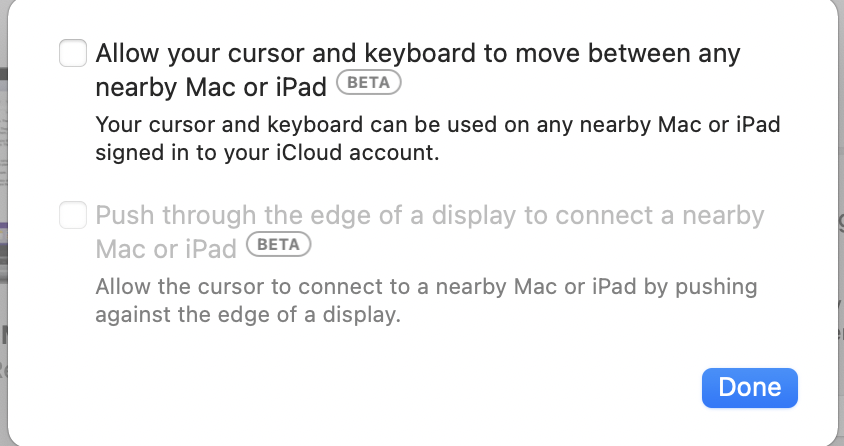Image resolution: width=844 pixels, height=446 pixels.
Task: Click the Done button
Action: 749,387
